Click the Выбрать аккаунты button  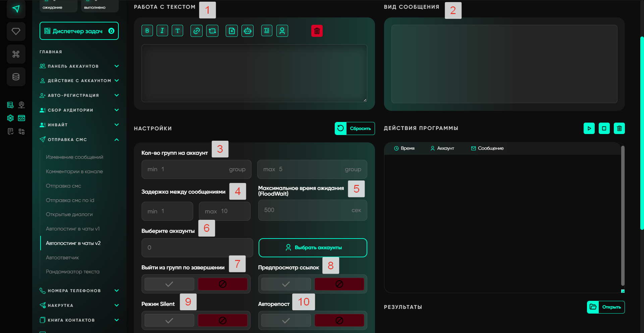pyautogui.click(x=313, y=248)
